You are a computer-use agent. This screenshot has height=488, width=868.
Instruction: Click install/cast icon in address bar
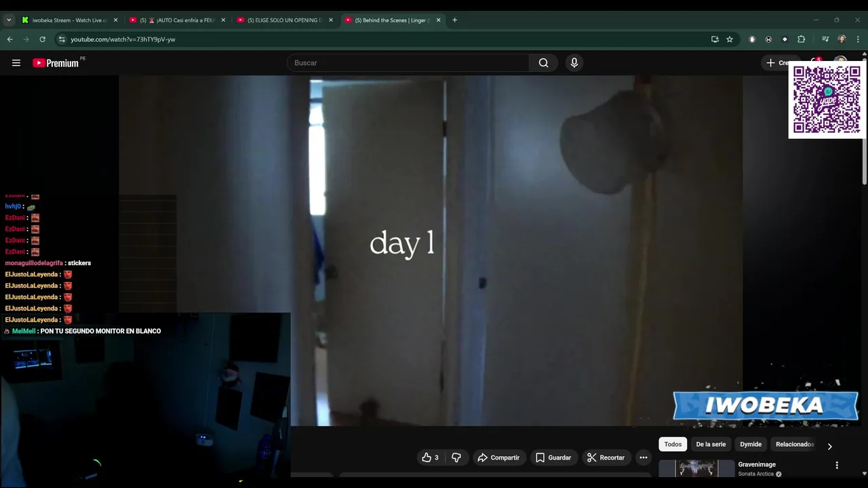(715, 39)
